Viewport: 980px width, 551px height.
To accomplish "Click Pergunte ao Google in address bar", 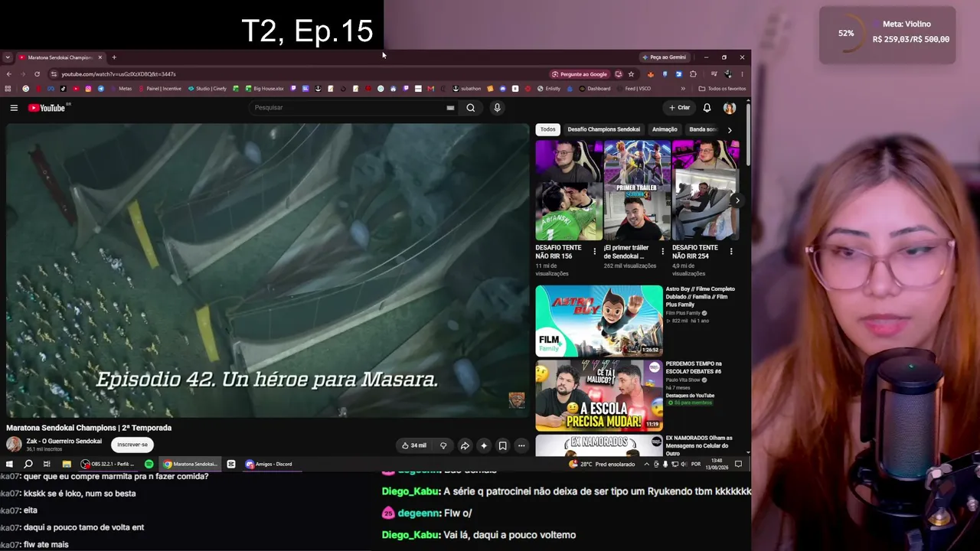I will click(x=580, y=74).
